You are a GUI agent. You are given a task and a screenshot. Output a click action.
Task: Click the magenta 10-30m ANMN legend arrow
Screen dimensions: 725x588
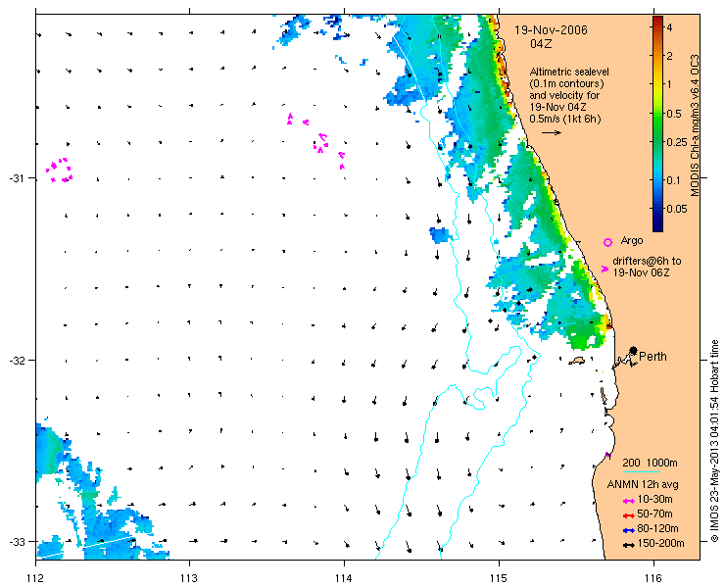coord(628,501)
